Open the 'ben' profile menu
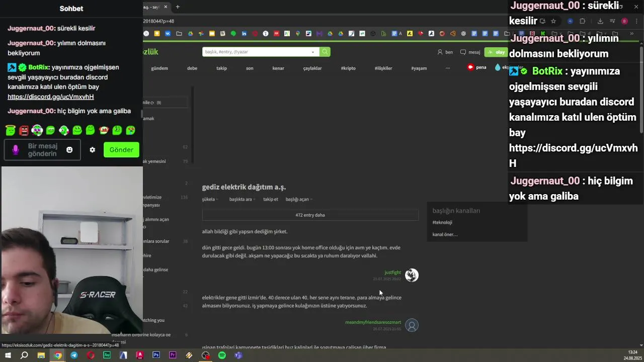Viewport: 644px width, 362px height. [445, 52]
